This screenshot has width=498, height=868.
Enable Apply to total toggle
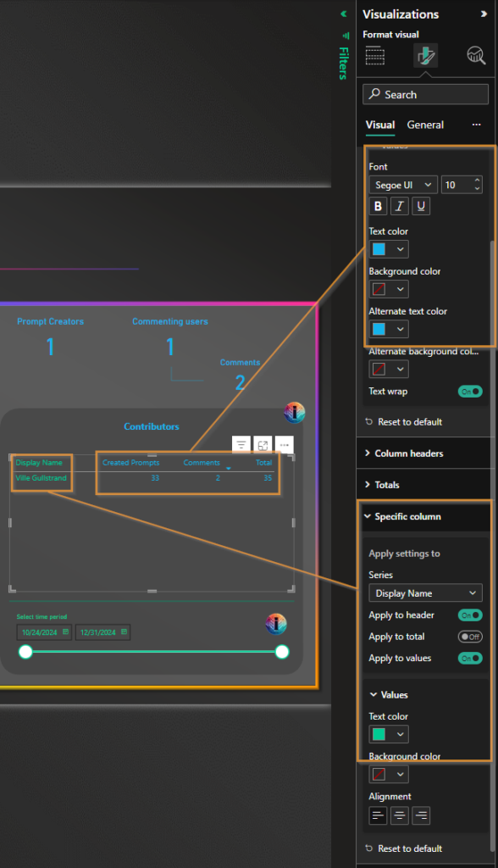(x=470, y=637)
